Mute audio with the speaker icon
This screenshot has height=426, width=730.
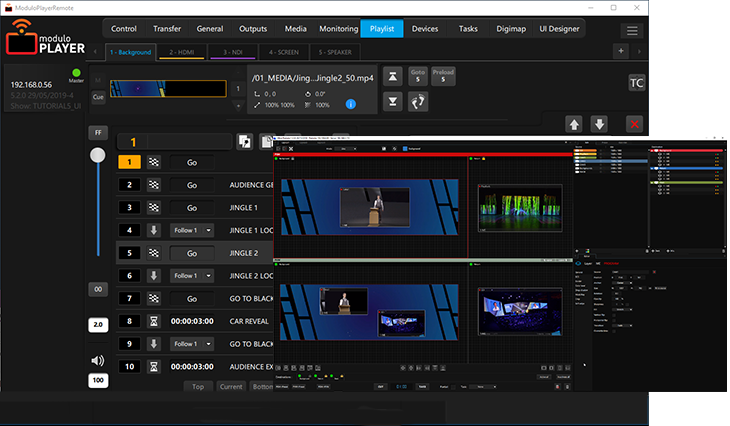point(98,360)
